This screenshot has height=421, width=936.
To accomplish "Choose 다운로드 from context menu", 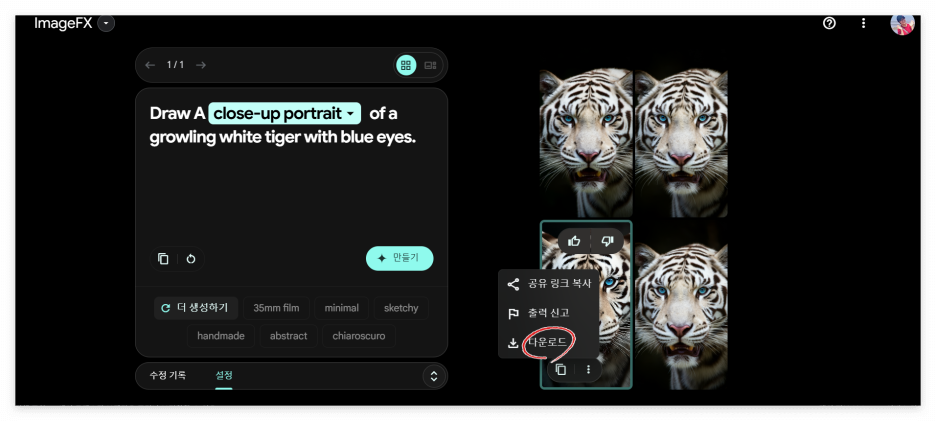I will [549, 343].
